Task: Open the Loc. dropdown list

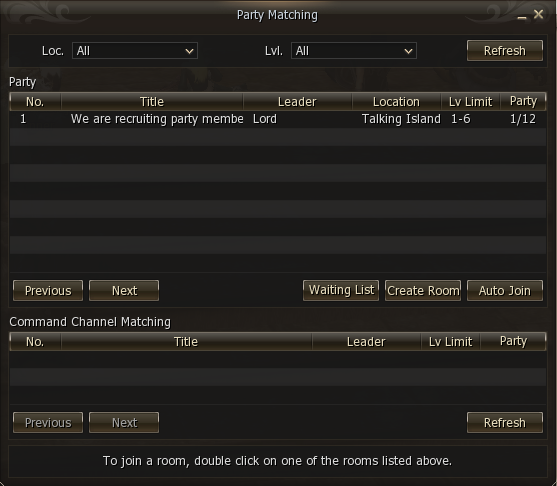Action: tap(135, 51)
